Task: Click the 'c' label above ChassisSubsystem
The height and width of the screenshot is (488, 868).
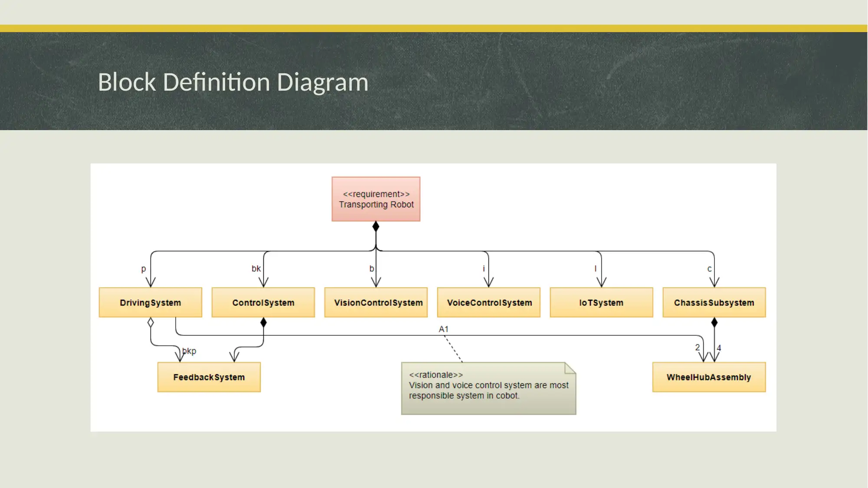Action: click(710, 269)
